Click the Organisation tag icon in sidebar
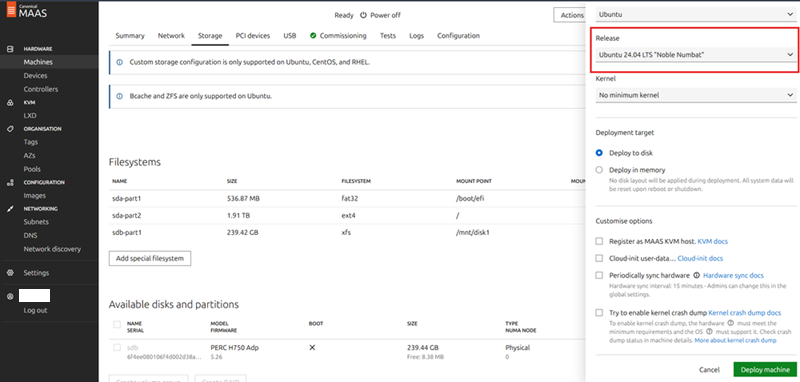Viewport: 800px width, 382px height. (x=10, y=129)
